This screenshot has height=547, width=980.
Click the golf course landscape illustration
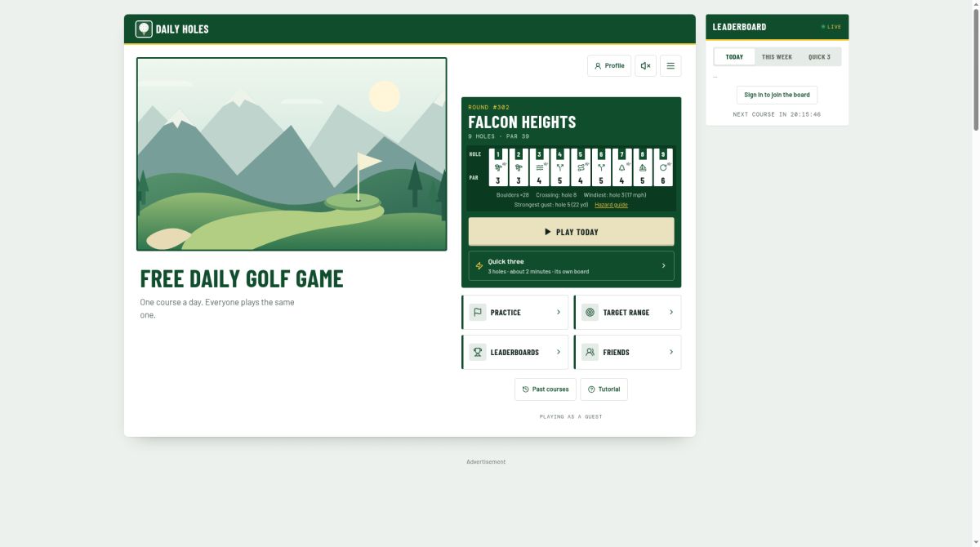point(292,154)
